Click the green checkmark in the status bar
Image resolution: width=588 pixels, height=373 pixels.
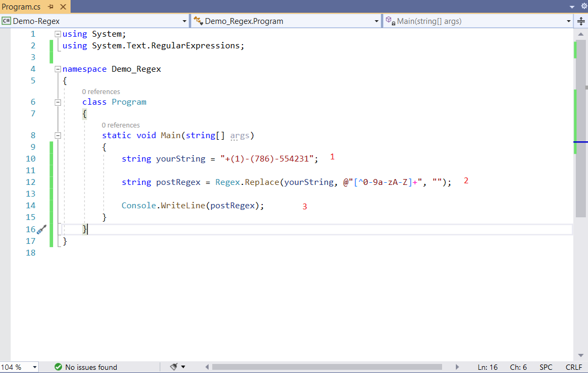[58, 367]
